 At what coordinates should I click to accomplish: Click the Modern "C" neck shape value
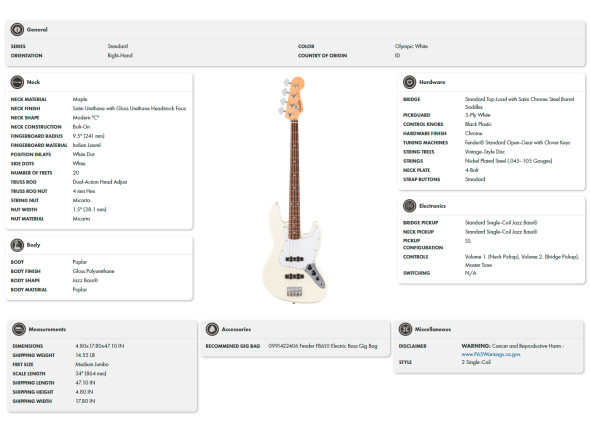(86, 118)
